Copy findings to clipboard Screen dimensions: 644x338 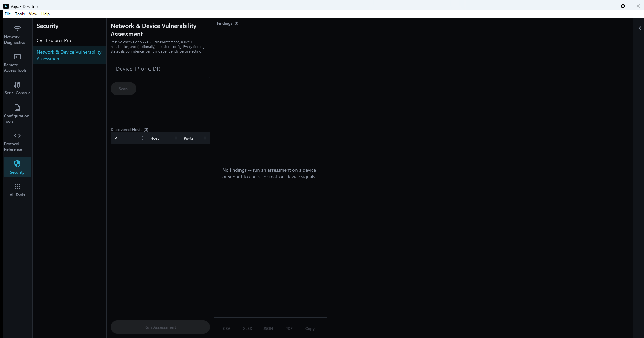(x=310, y=328)
